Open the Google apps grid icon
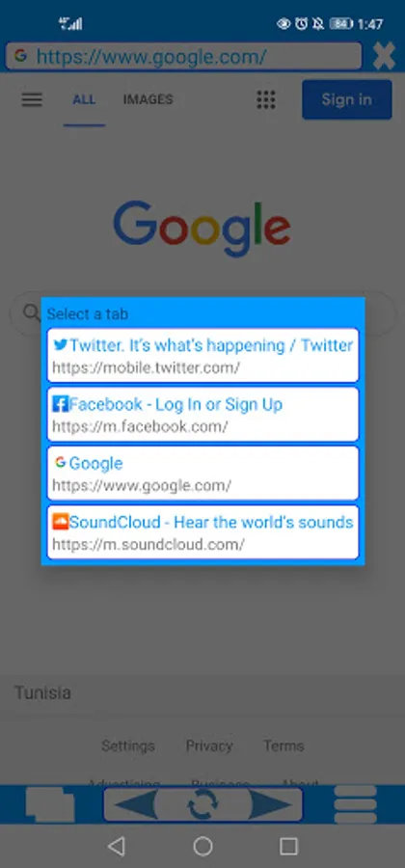 pos(266,99)
